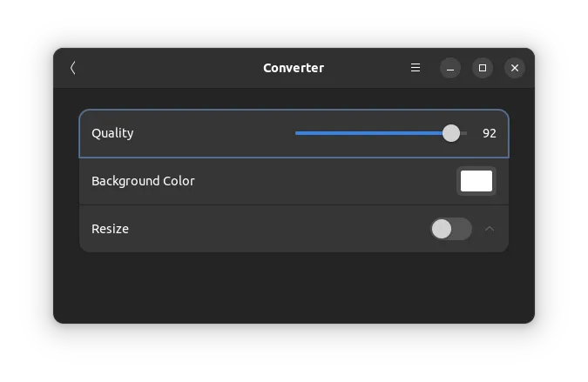Maximize the Converter window
Screen dimensions: 588x382
coord(483,68)
